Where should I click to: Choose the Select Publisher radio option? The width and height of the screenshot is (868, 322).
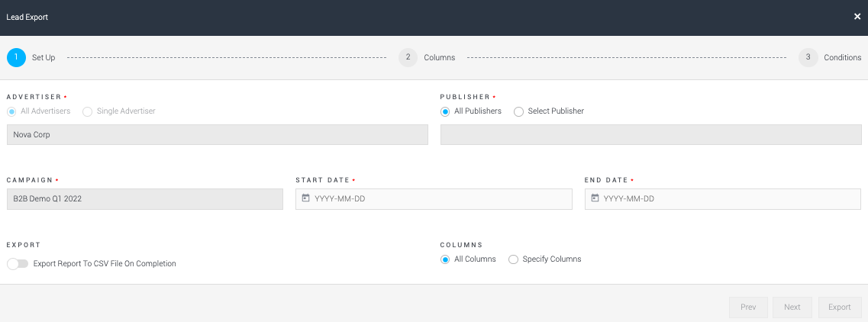coord(518,111)
